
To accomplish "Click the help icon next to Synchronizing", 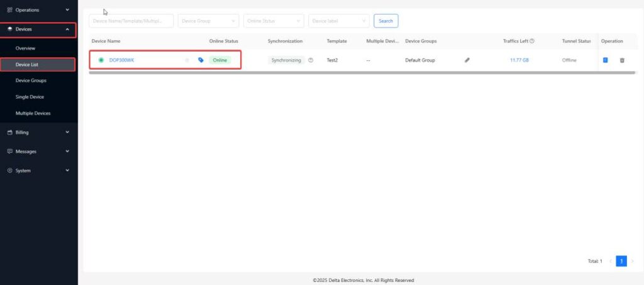I will (311, 60).
